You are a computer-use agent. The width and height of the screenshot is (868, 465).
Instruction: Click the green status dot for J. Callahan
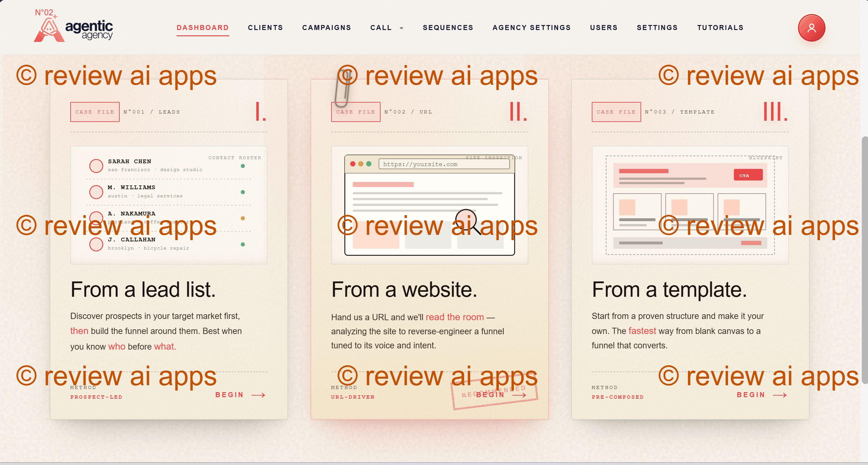242,244
